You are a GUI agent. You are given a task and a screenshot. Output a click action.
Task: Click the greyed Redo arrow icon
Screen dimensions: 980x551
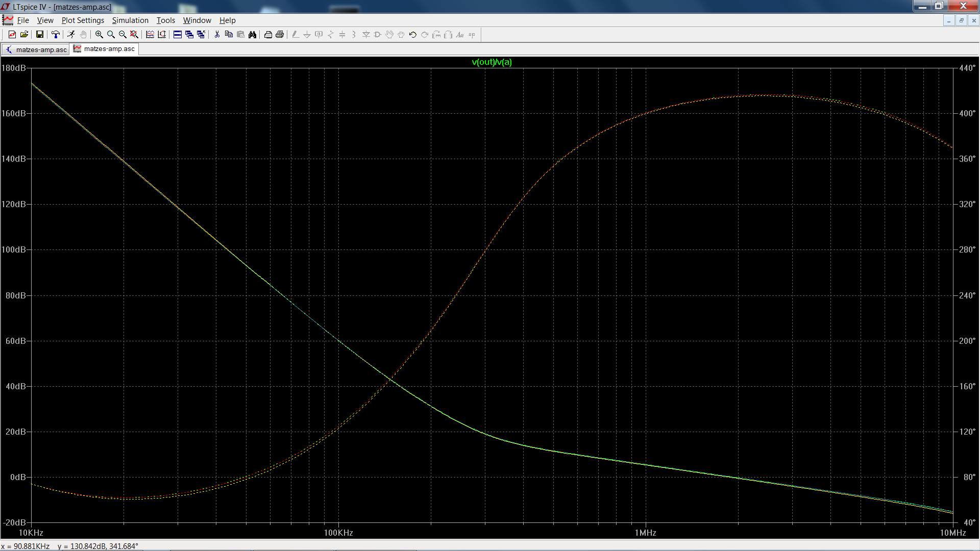tap(425, 35)
